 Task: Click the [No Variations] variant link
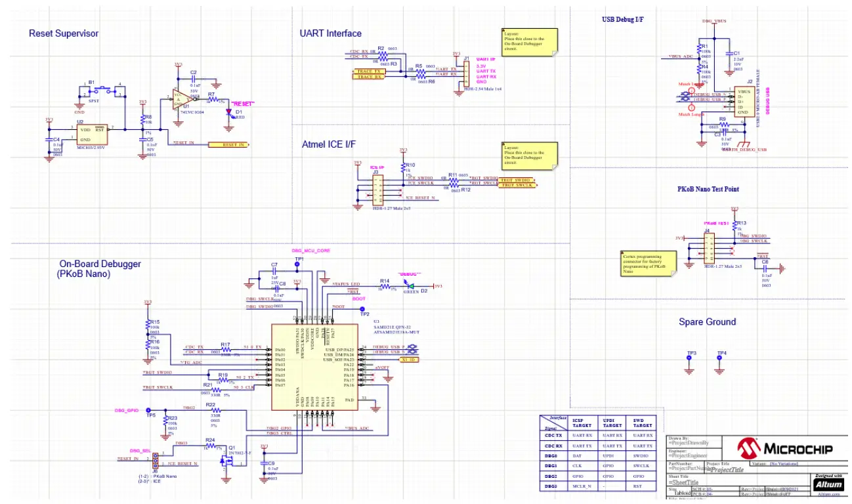point(784,464)
